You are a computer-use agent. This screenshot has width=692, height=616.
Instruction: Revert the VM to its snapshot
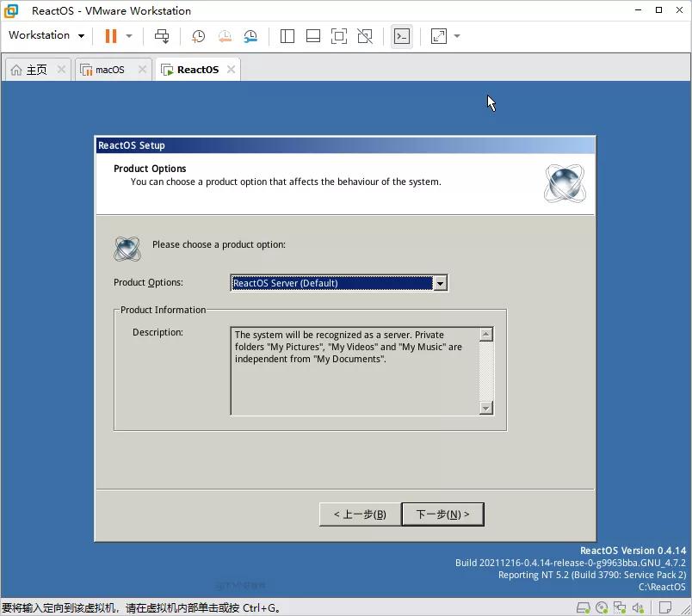tap(226, 36)
